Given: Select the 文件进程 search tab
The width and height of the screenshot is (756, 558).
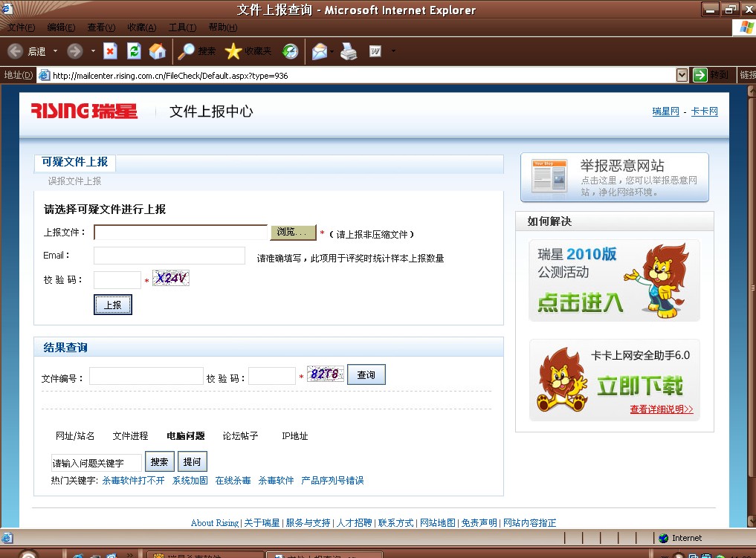Looking at the screenshot, I should [x=130, y=436].
